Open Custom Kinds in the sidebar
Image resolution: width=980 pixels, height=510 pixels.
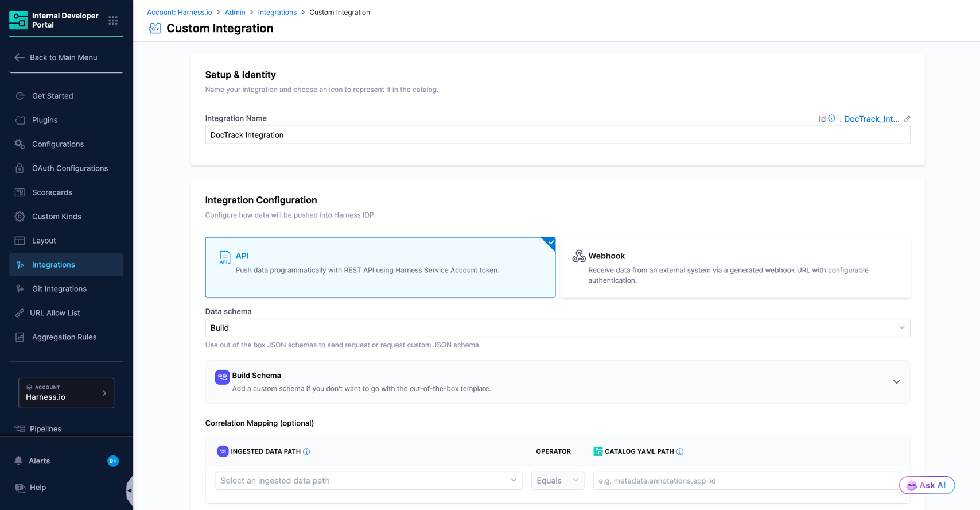click(x=67, y=217)
